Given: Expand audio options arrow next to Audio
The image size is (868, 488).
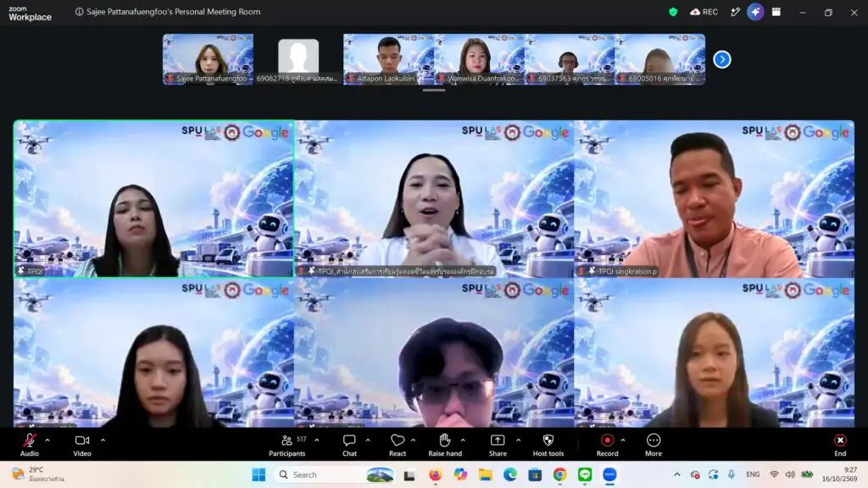Looking at the screenshot, I should (47, 441).
